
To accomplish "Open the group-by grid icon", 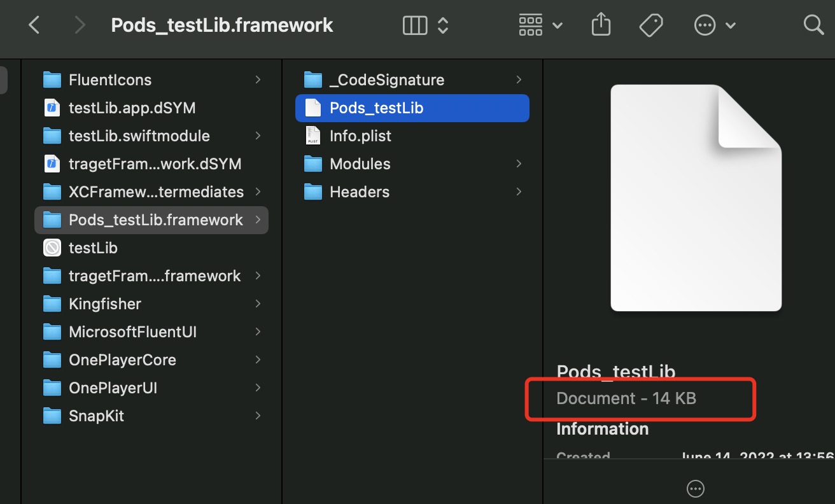I will tap(531, 25).
